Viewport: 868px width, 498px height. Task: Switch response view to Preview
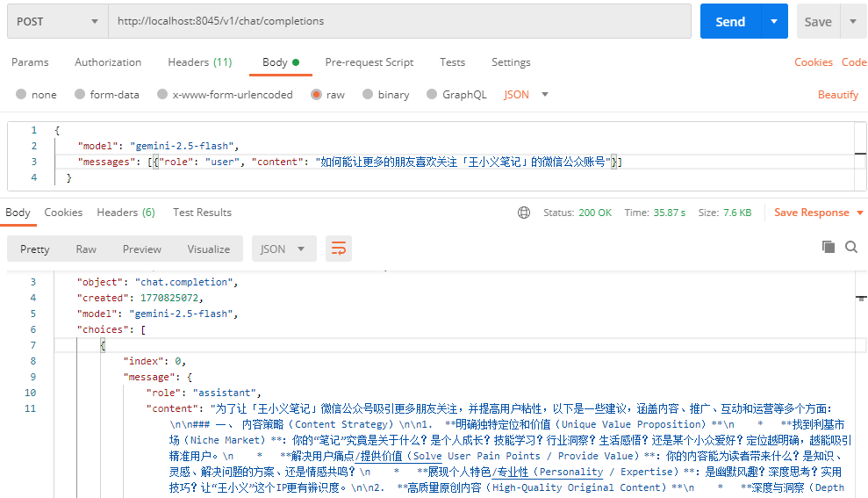(141, 249)
